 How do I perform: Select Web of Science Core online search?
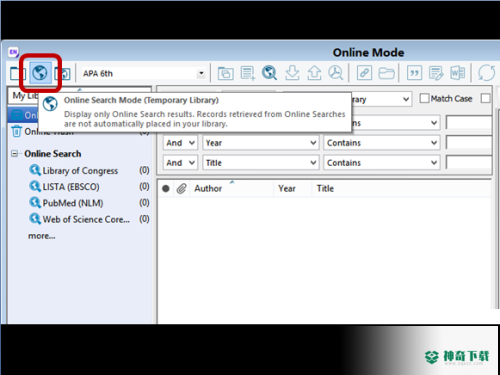coord(86,219)
